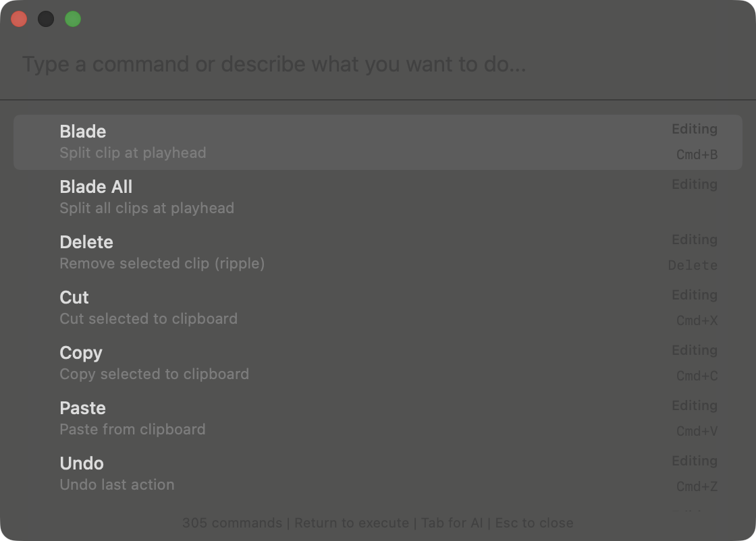Click the "Return to execute" footer hint
The image size is (756, 541).
(351, 523)
